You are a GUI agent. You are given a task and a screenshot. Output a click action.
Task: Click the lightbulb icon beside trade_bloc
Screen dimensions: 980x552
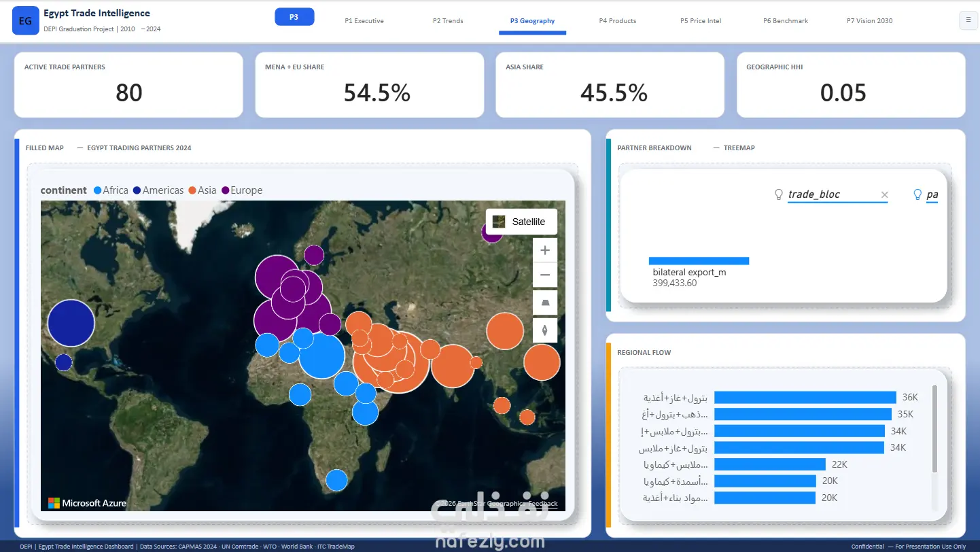(x=779, y=194)
